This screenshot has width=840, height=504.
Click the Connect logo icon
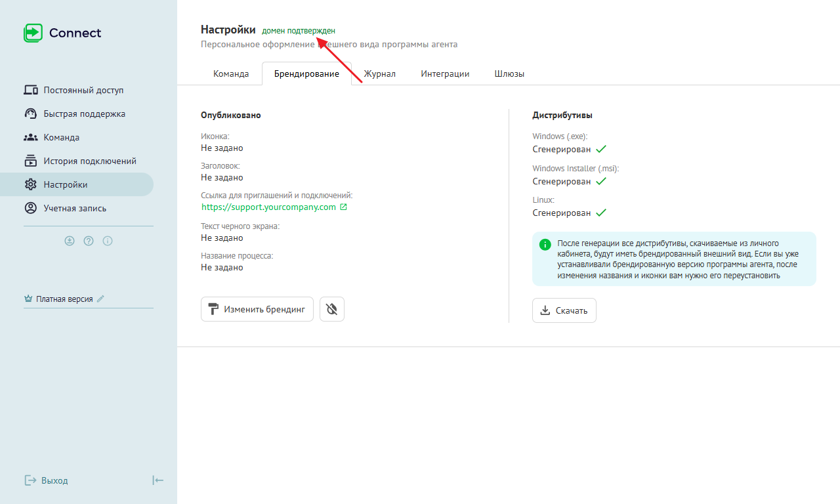(33, 33)
